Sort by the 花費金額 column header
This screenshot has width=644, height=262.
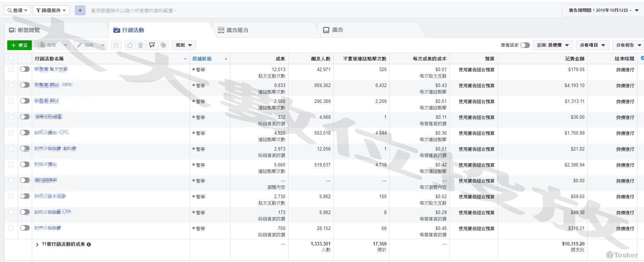574,59
